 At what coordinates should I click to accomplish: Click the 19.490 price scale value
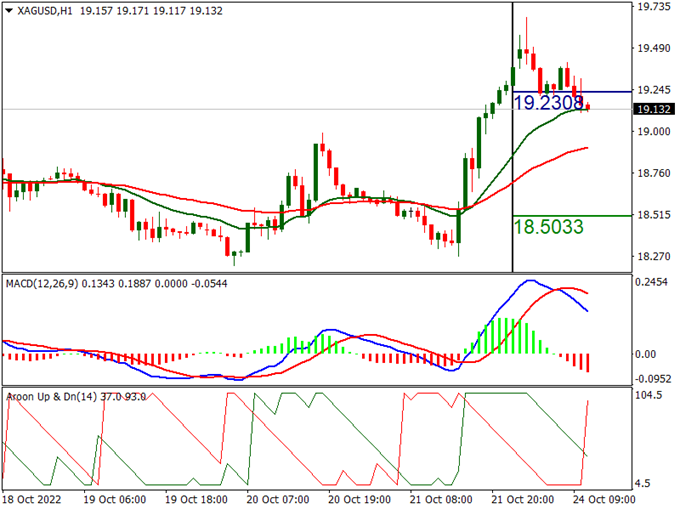click(654, 48)
